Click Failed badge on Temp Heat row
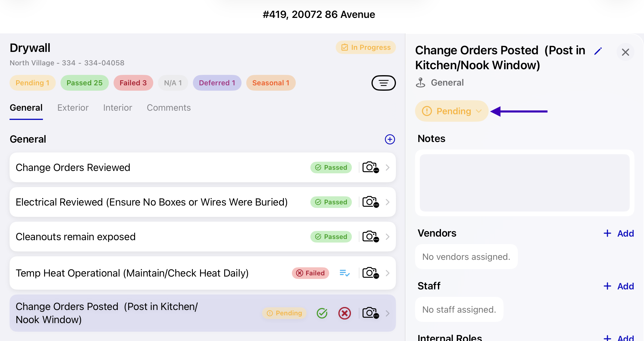 click(x=310, y=273)
